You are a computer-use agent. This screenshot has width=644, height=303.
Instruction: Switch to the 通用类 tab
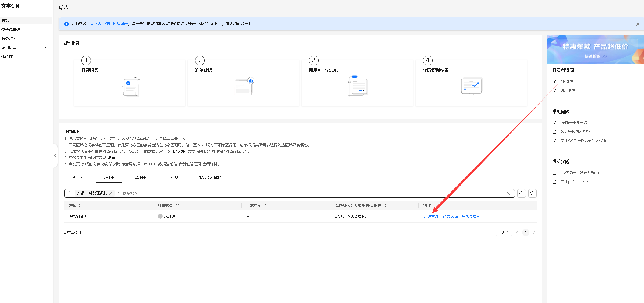tap(77, 178)
